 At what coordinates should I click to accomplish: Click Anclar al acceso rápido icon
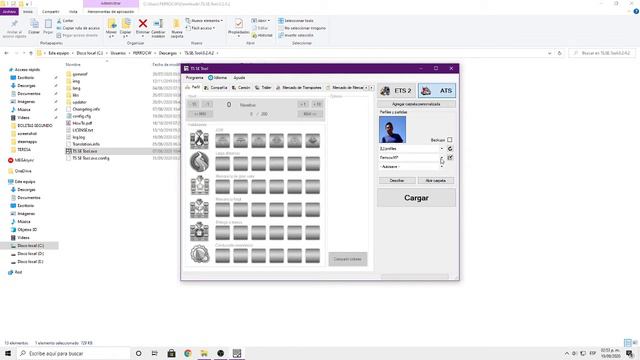coord(14,28)
